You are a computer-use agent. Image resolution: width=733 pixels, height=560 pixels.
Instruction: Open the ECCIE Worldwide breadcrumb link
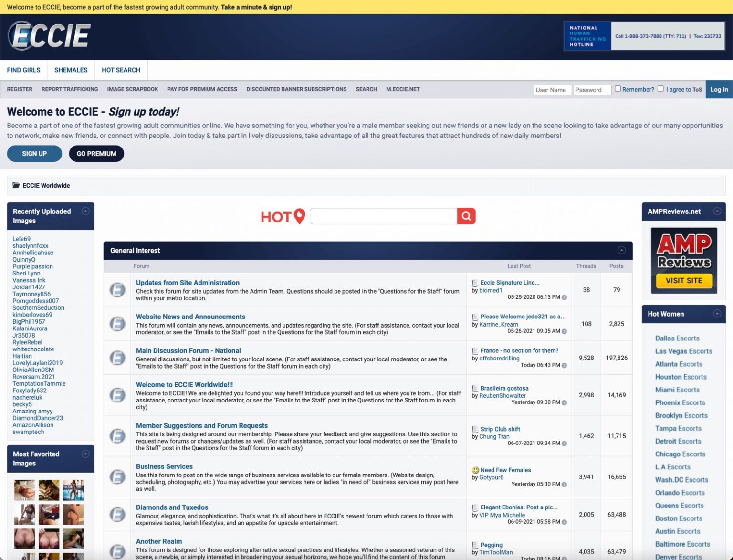tap(46, 185)
